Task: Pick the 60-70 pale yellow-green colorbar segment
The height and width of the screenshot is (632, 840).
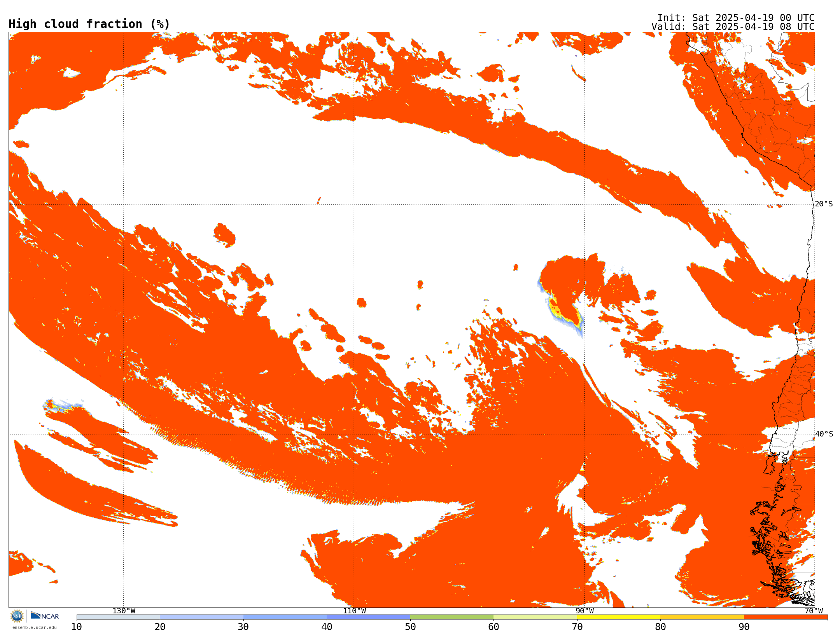Action: (x=535, y=617)
